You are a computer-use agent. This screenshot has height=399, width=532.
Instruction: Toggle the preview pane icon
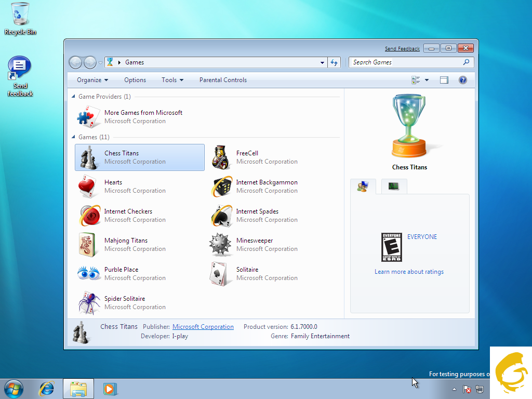[444, 80]
